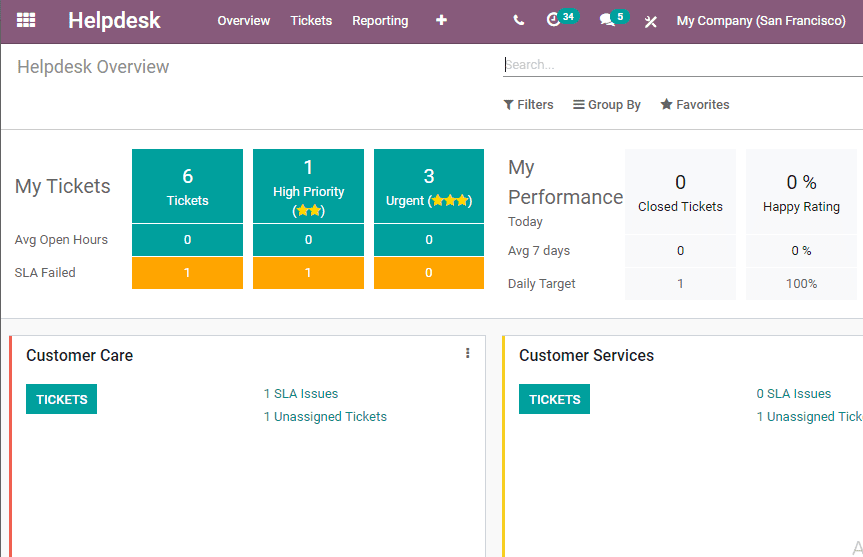Switch company via My Company (San Francisco)

click(x=761, y=20)
